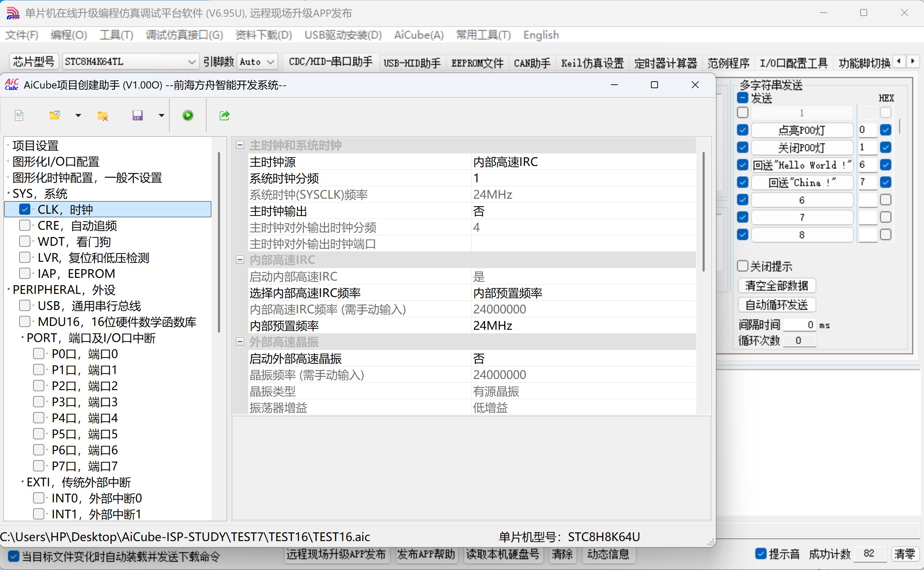Switch to I/O口配置工具 tab
The image size is (924, 570).
[793, 63]
